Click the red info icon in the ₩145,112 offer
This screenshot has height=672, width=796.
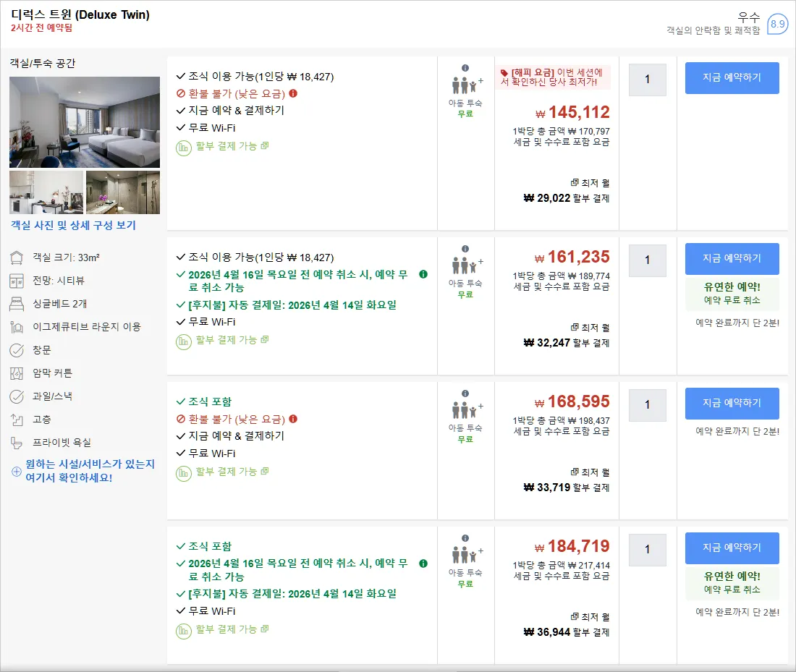tap(293, 93)
